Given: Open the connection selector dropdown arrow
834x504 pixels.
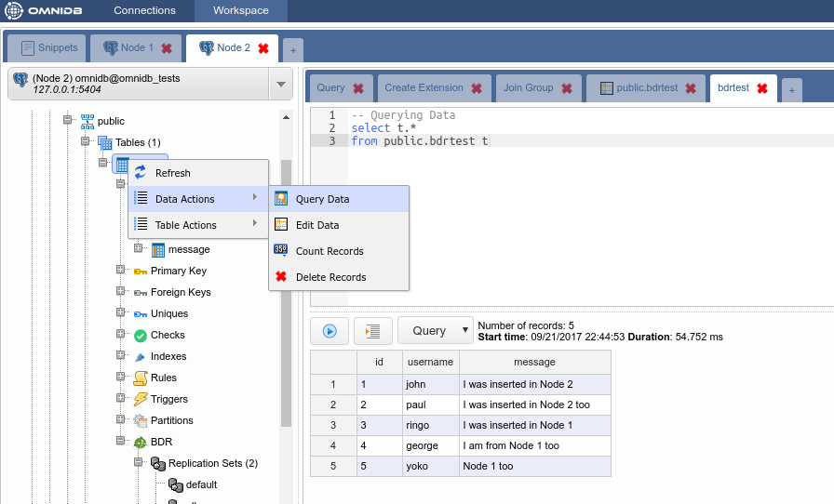Looking at the screenshot, I should coord(281,85).
